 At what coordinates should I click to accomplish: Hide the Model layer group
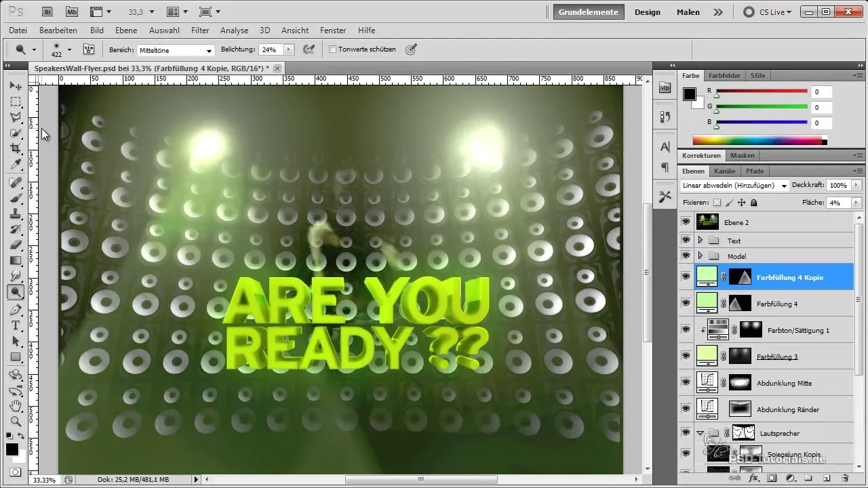point(686,256)
